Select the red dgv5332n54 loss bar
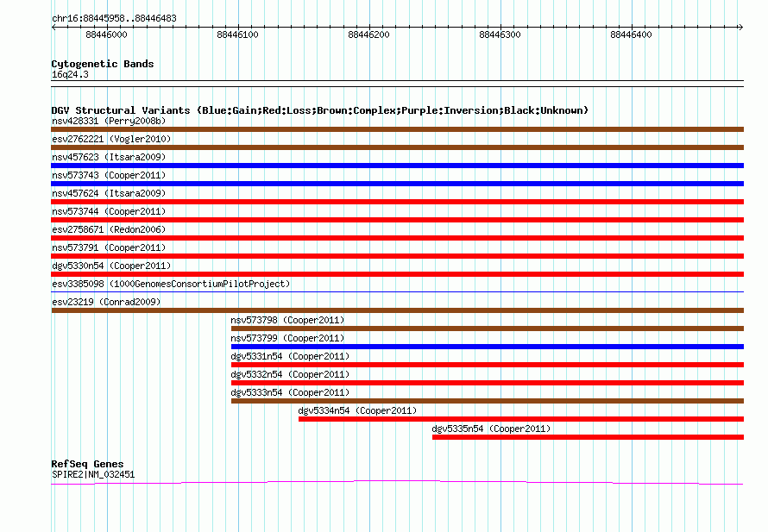This screenshot has width=768, height=532. tap(488, 383)
